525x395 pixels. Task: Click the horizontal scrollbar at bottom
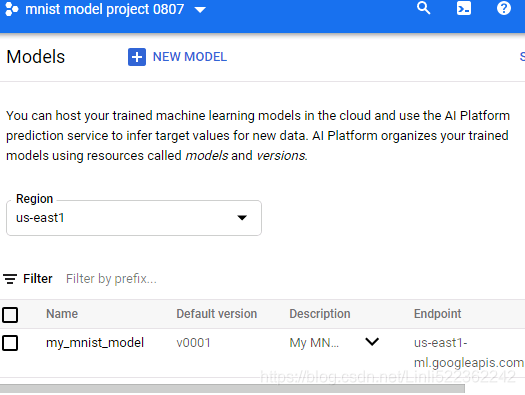(232, 389)
